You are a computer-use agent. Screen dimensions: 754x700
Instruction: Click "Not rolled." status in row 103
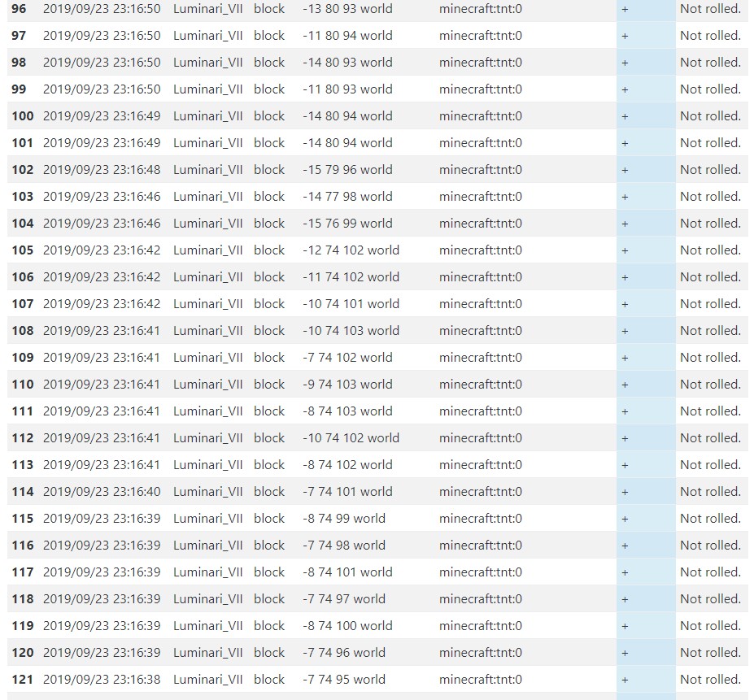click(710, 197)
